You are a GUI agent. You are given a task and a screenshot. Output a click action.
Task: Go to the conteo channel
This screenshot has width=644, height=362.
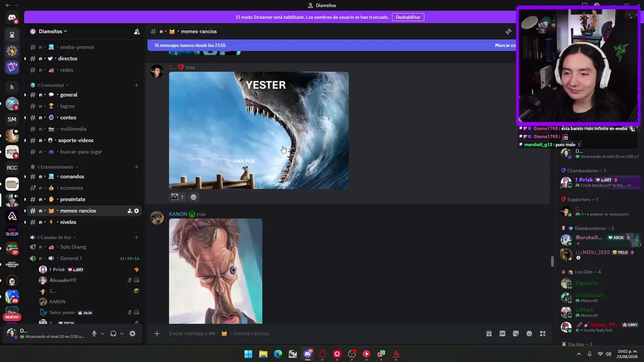pos(85,118)
